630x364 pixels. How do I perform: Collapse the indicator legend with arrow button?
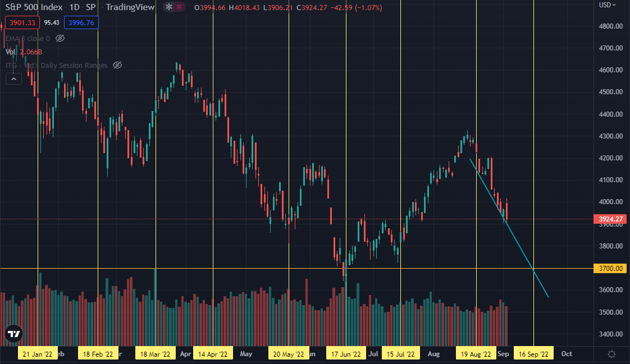coord(13,79)
